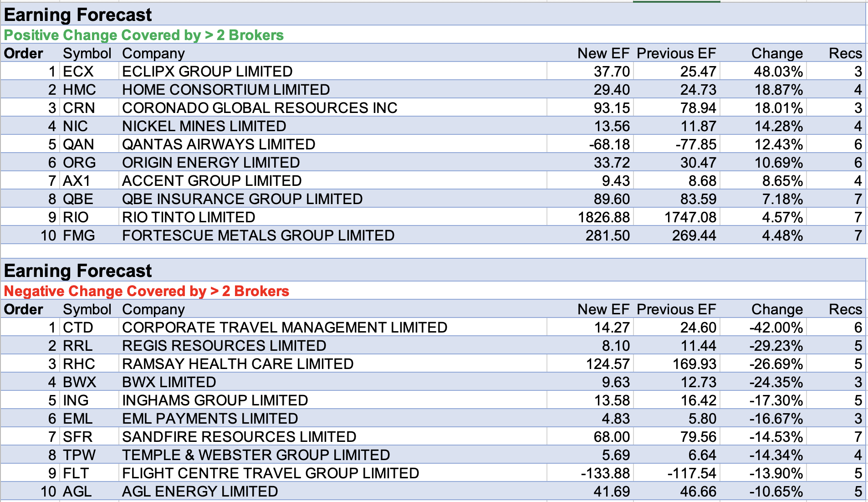Select the 48.03% change value
868x502 pixels.
(x=778, y=72)
